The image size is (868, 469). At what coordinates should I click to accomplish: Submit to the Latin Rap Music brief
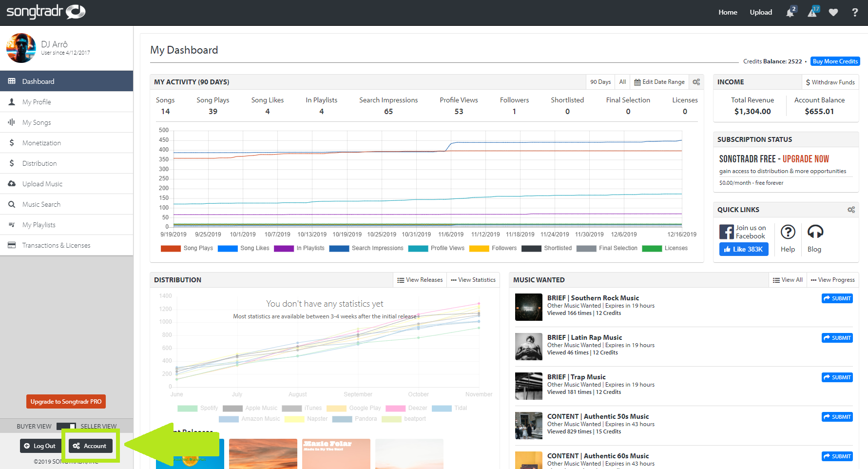(837, 338)
